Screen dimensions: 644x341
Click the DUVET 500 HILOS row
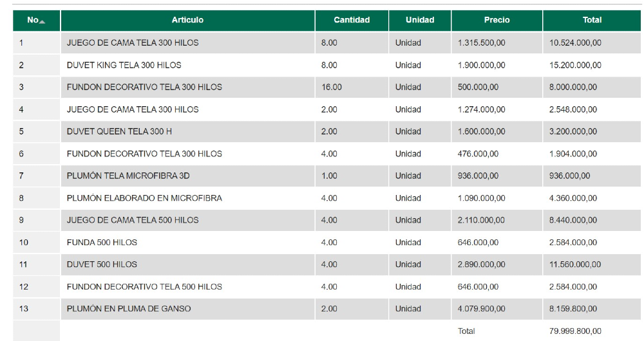(102, 264)
